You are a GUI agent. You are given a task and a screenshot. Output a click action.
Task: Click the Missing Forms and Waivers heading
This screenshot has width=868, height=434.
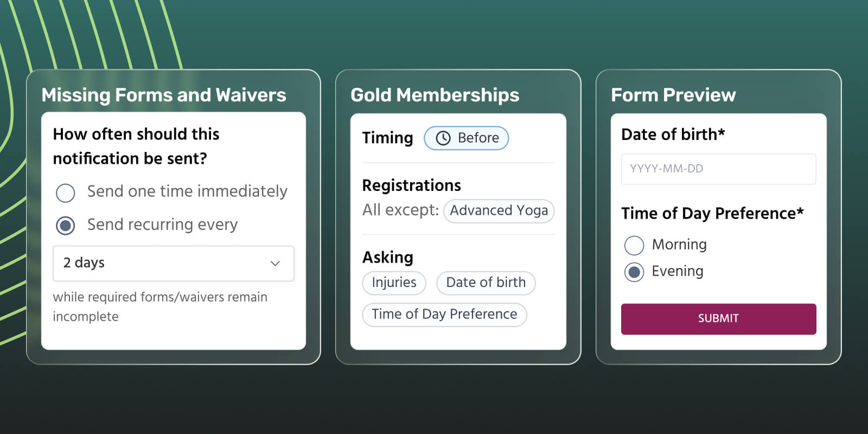164,95
